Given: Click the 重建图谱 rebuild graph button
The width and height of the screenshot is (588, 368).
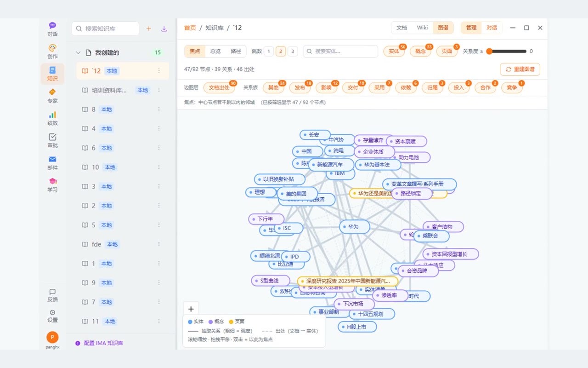Looking at the screenshot, I should click(520, 69).
